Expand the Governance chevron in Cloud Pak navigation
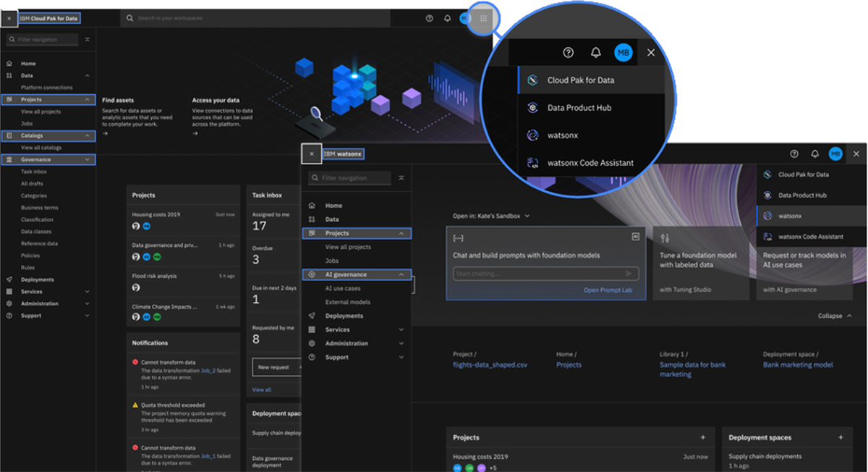This screenshot has width=868, height=472. pyautogui.click(x=87, y=159)
